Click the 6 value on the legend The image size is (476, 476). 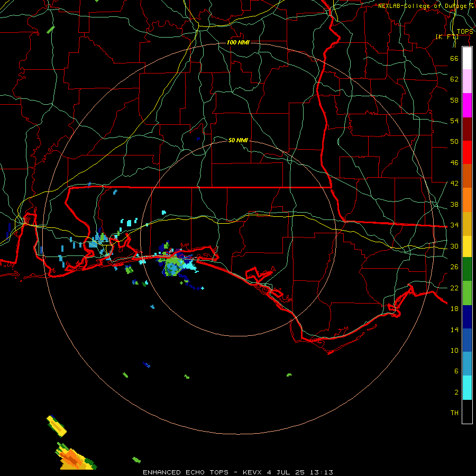pos(456,371)
